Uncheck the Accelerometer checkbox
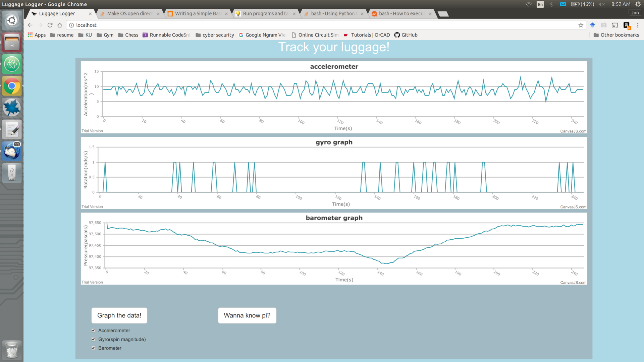Screen dimensions: 644x362 coord(93,330)
